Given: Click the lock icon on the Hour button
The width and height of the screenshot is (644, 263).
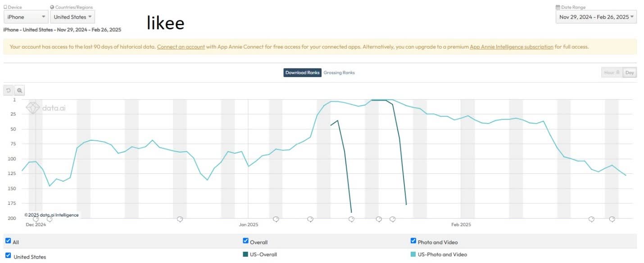Looking at the screenshot, I should (618, 72).
